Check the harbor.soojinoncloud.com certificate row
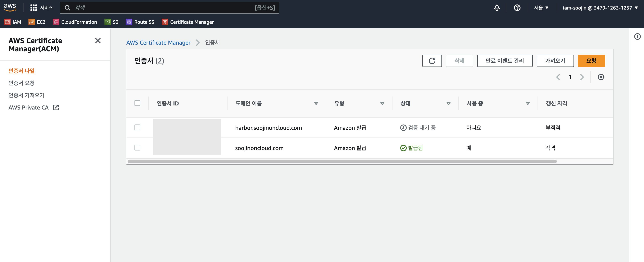Viewport: 644px width, 262px height. pos(137,128)
